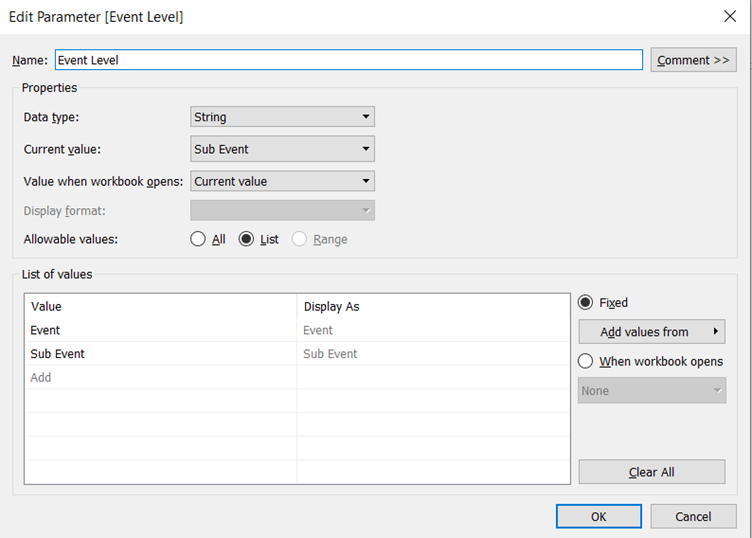Screen dimensions: 752x538
Task: Expand Value when workbook opens dropdown
Action: coord(282,182)
